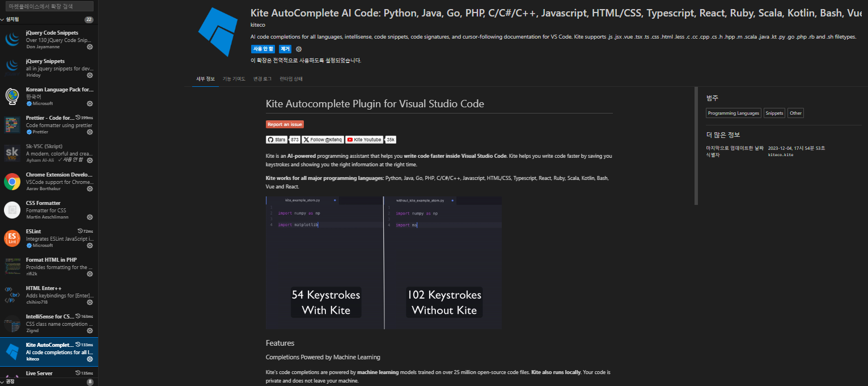
Task: Click the Prettier 399ms activation time icon
Action: (x=78, y=118)
